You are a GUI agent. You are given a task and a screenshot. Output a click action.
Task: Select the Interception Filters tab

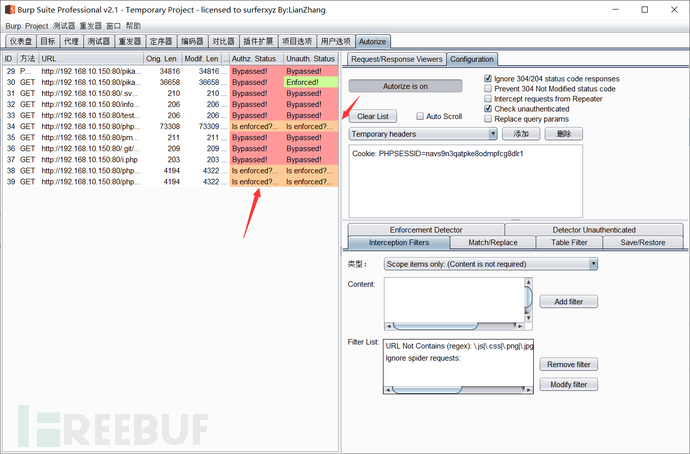(399, 242)
